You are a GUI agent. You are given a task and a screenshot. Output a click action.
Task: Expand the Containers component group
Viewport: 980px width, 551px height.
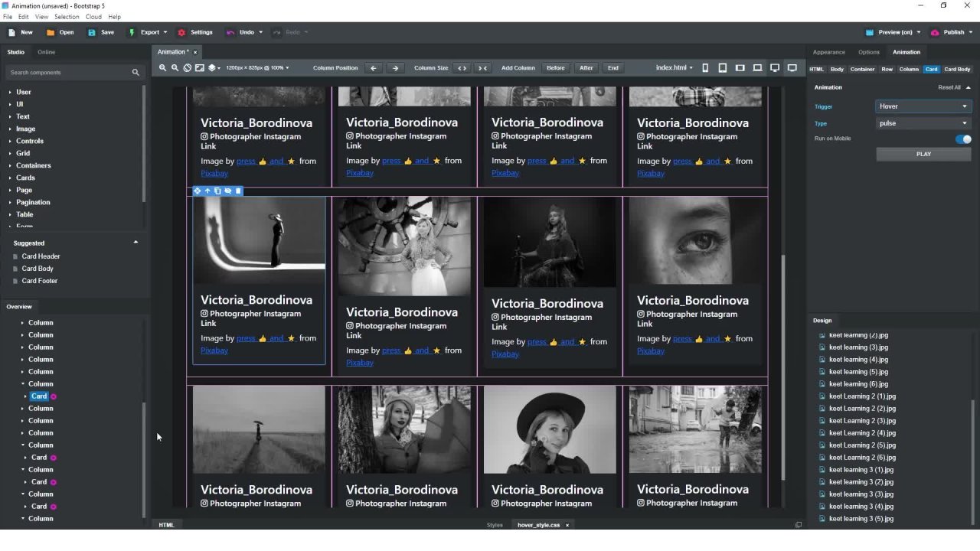point(34,165)
